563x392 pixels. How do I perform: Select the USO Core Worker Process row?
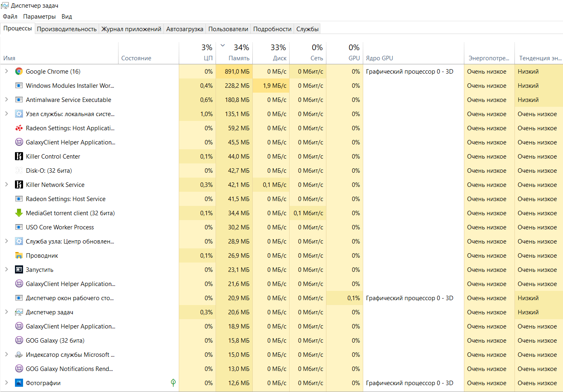click(60, 227)
